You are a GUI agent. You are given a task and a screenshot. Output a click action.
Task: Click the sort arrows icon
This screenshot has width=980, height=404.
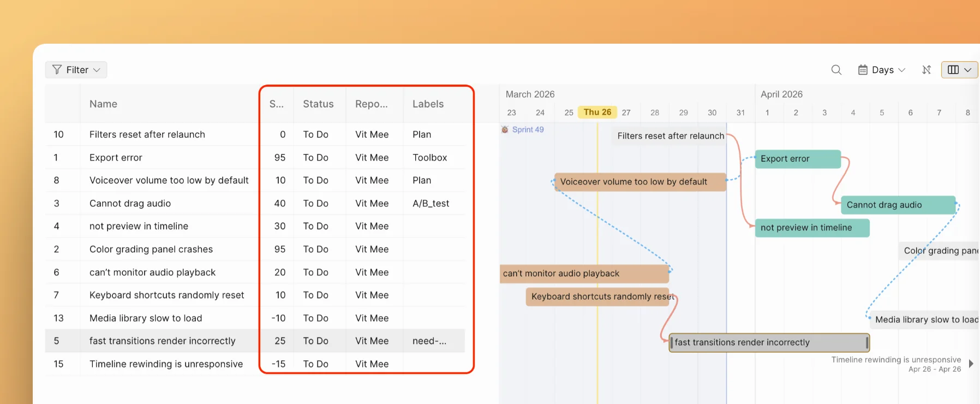click(x=926, y=70)
